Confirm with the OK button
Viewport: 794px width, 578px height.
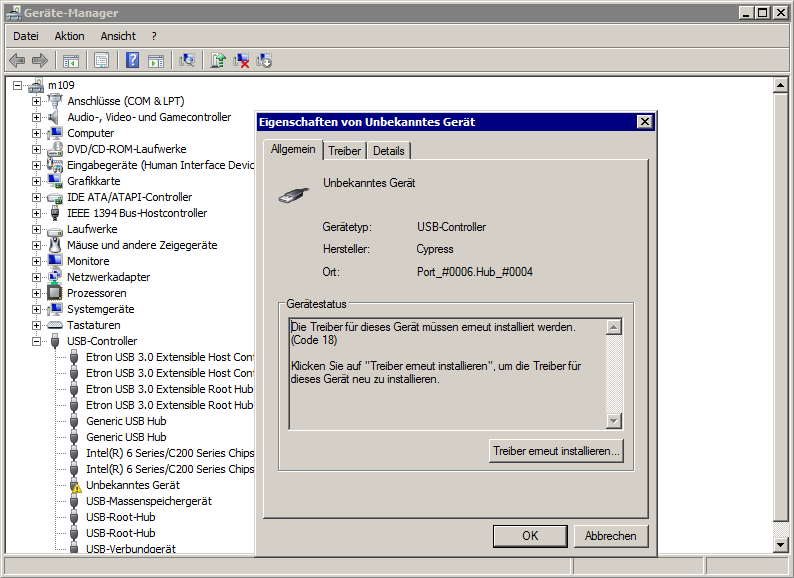[x=530, y=536]
